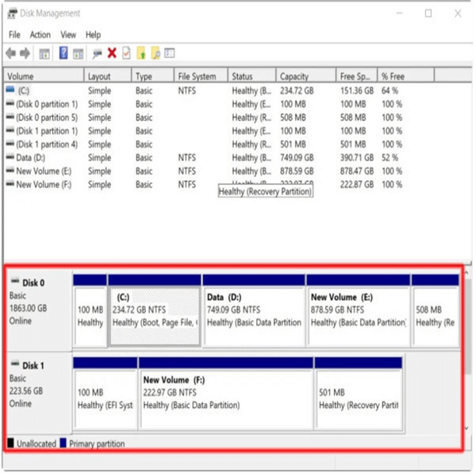The image size is (476, 476).
Task: Click the Forward arrow in toolbar
Action: tap(25, 53)
